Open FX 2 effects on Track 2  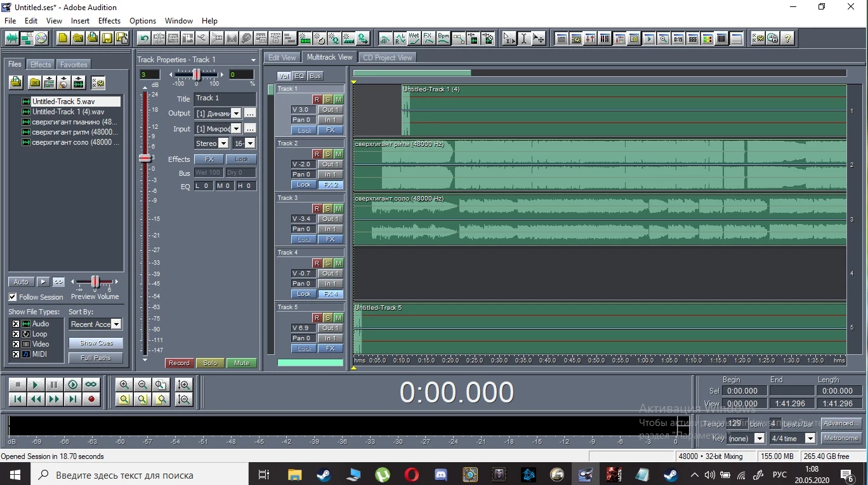[x=331, y=185]
